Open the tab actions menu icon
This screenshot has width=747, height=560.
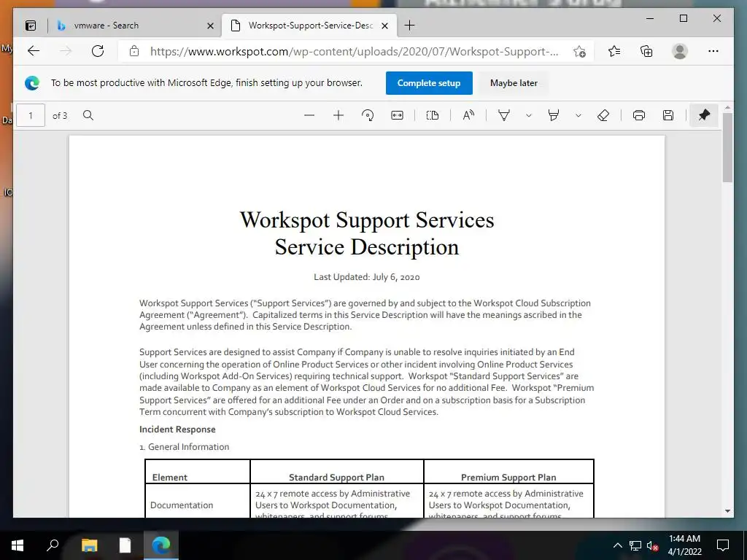pos(31,26)
